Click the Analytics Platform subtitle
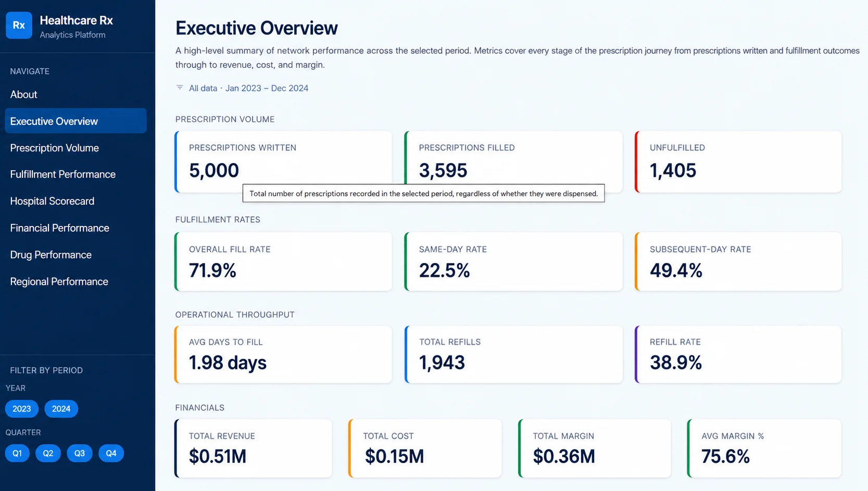The height and width of the screenshot is (491, 868). (x=72, y=35)
